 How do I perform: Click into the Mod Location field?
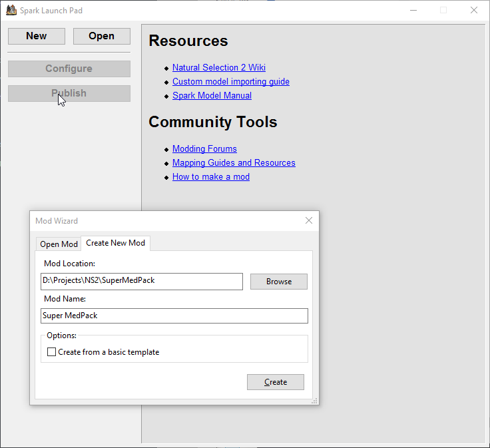click(x=142, y=282)
